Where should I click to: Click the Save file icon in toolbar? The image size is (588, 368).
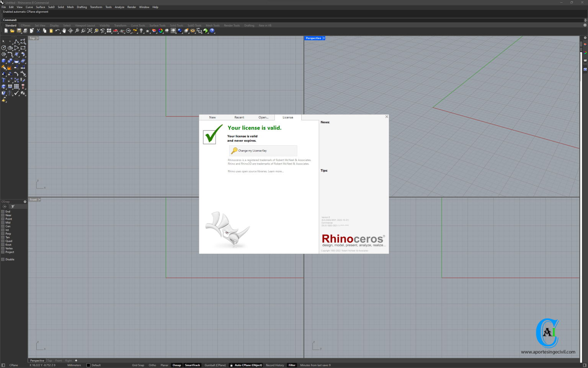point(19,31)
